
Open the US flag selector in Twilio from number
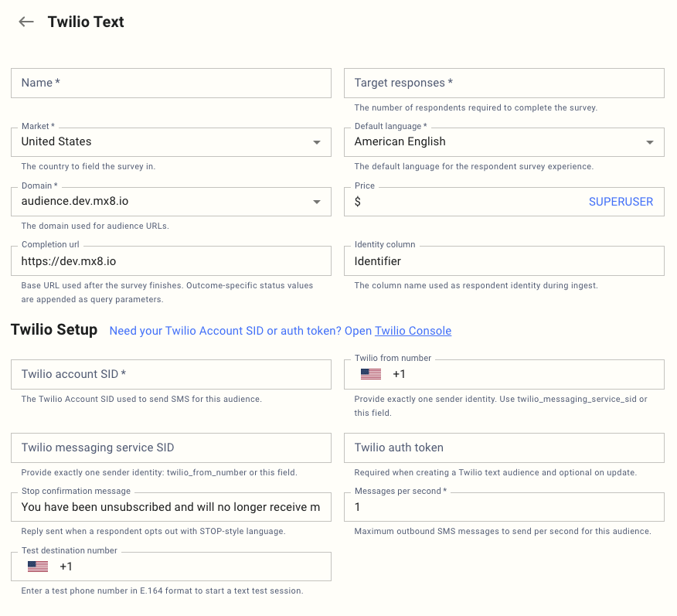point(371,374)
